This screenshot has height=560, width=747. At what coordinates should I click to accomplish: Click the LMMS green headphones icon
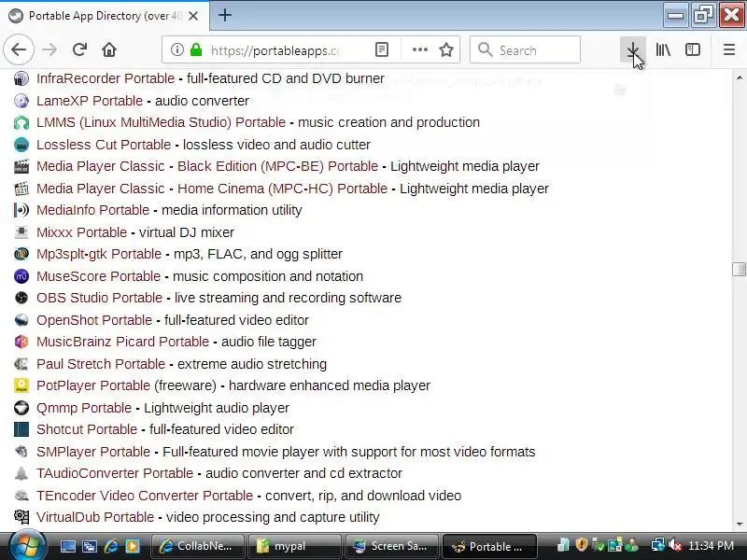coord(21,123)
